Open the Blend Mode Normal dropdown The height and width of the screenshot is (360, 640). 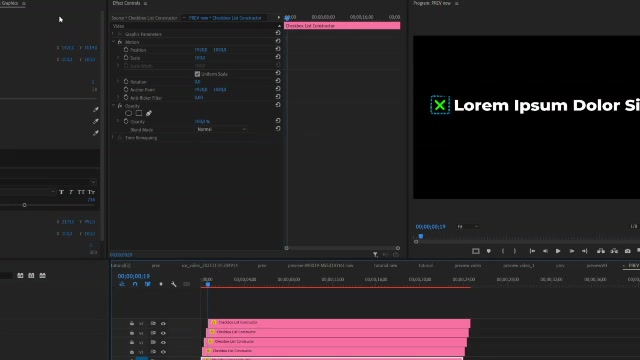[x=221, y=129]
